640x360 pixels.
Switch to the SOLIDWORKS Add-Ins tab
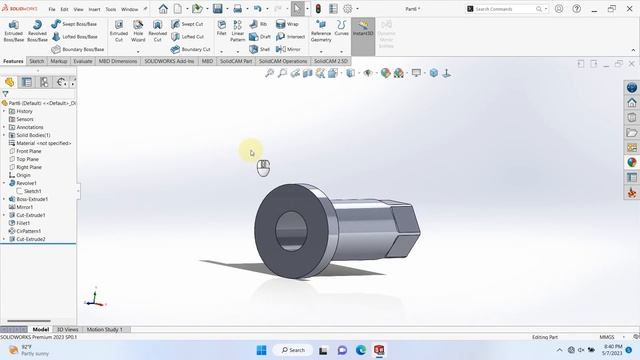click(169, 61)
